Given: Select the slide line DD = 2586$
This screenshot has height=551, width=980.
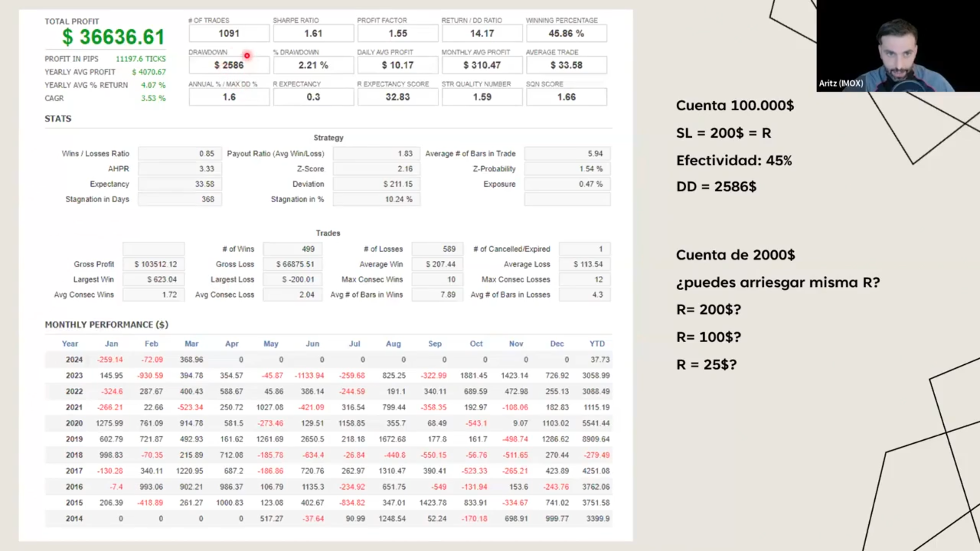Looking at the screenshot, I should click(x=716, y=187).
